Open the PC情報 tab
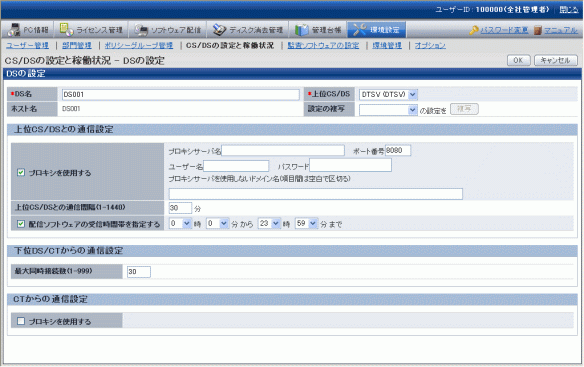This screenshot has height=367, width=584. 28,30
